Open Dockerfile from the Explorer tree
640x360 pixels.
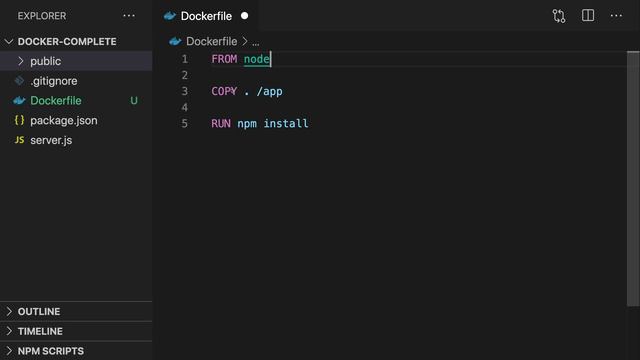click(x=56, y=100)
